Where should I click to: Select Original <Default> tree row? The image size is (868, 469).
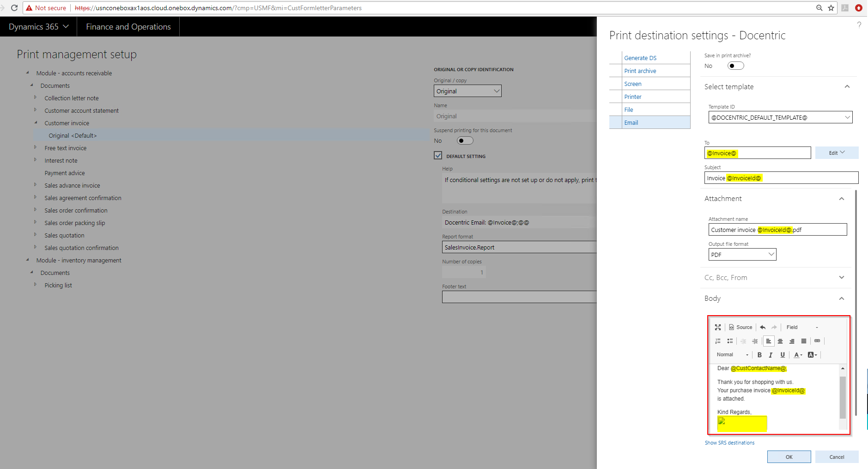pos(231,135)
